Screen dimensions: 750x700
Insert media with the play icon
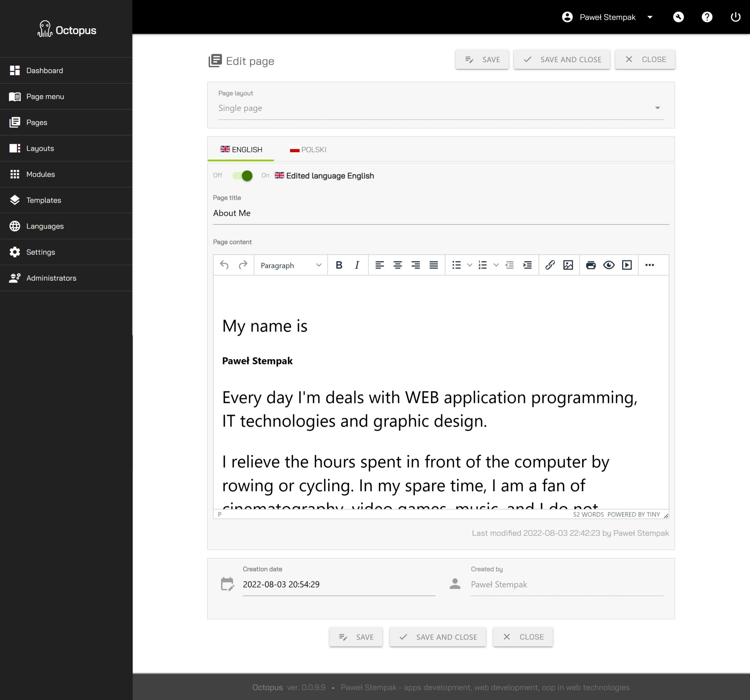627,265
